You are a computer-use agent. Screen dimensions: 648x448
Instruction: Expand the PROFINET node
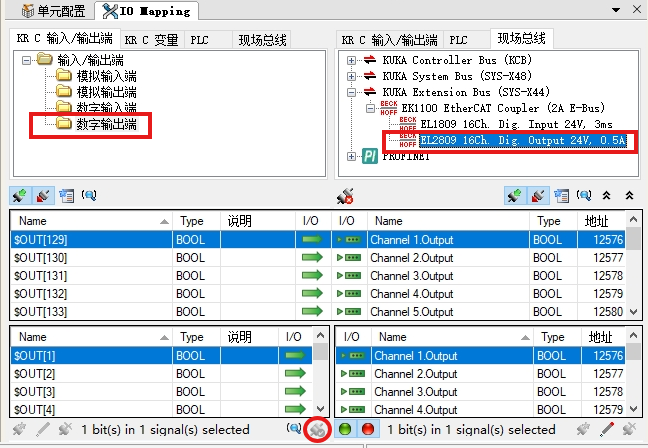click(x=351, y=156)
